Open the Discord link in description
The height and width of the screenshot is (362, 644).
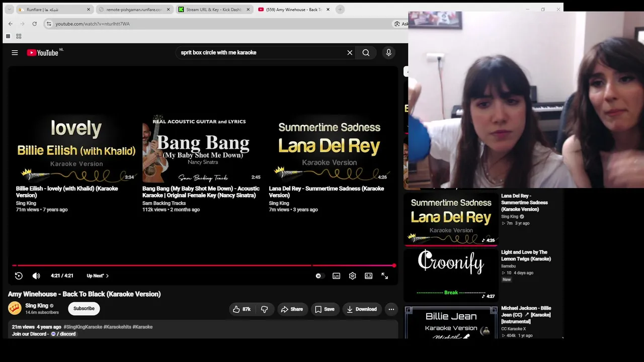[x=63, y=334]
